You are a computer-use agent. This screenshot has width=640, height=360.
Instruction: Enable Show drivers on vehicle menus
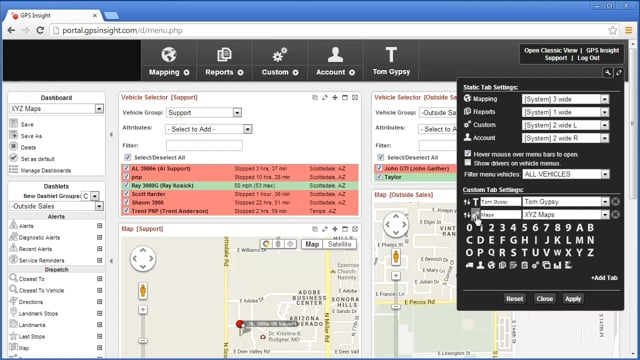point(468,163)
